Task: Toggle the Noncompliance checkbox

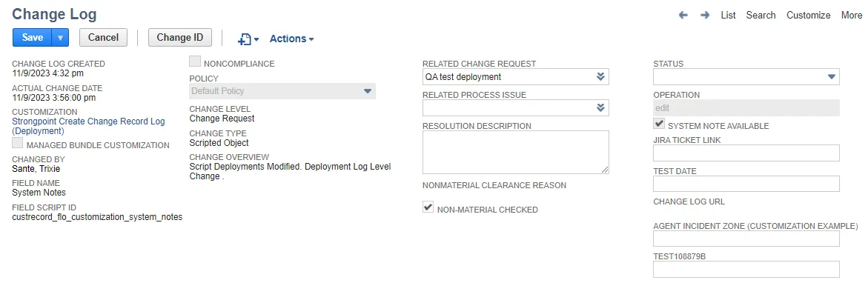Action: click(x=195, y=62)
